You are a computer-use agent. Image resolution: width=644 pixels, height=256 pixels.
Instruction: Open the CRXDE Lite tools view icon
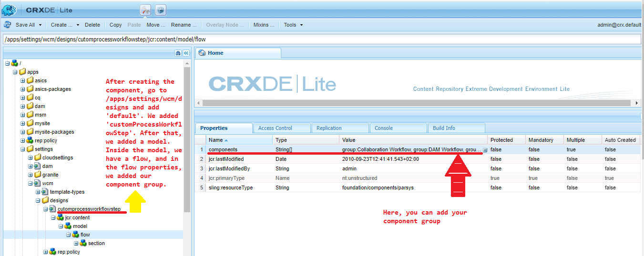[x=145, y=10]
